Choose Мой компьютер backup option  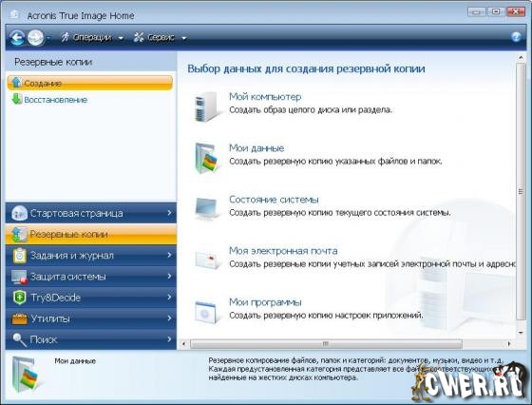[265, 97]
